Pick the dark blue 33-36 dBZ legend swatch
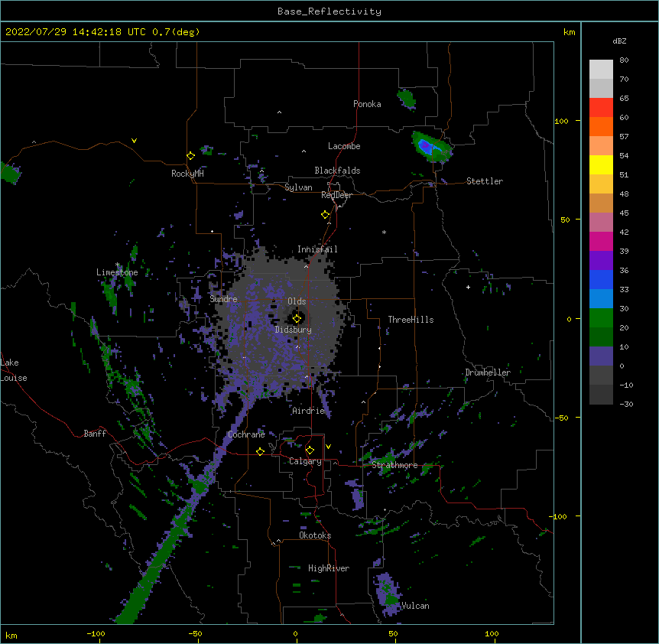 coord(601,279)
